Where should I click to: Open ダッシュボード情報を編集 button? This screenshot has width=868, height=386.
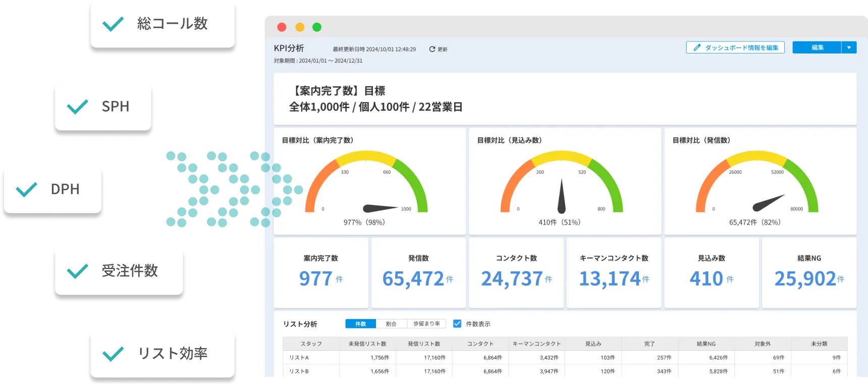coord(735,47)
